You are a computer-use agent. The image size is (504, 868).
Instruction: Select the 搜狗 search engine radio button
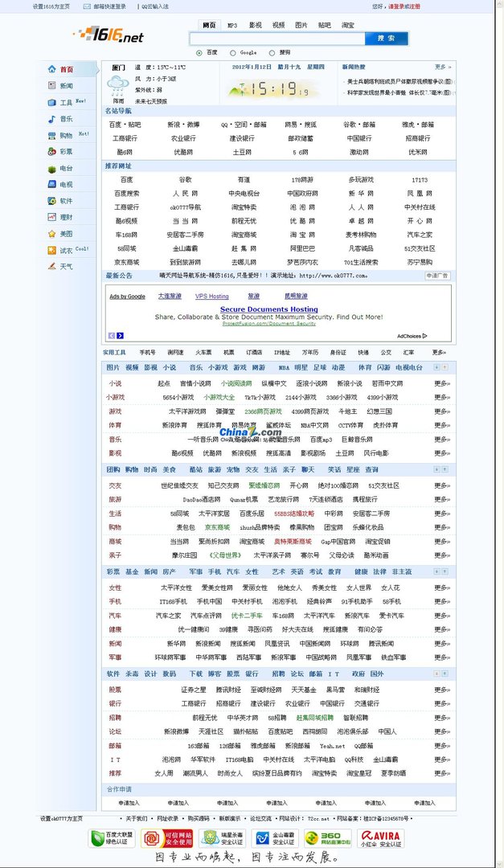point(272,53)
